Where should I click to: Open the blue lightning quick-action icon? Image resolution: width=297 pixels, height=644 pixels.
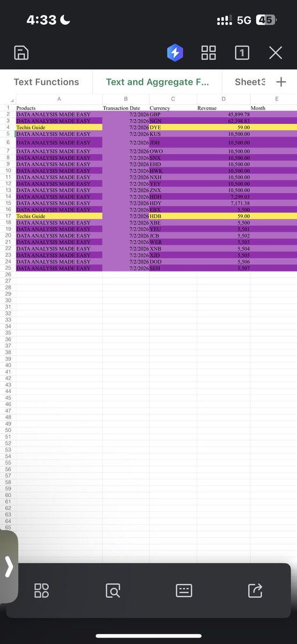coord(175,53)
